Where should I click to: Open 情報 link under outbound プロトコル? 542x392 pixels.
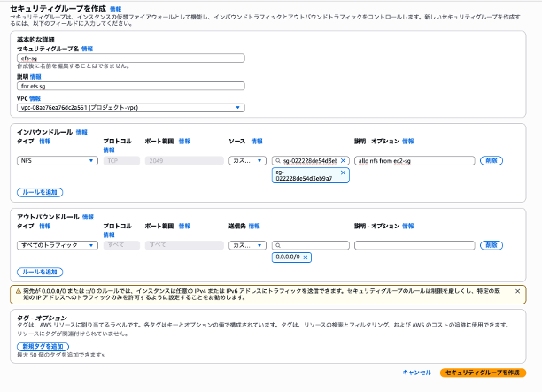(109, 234)
